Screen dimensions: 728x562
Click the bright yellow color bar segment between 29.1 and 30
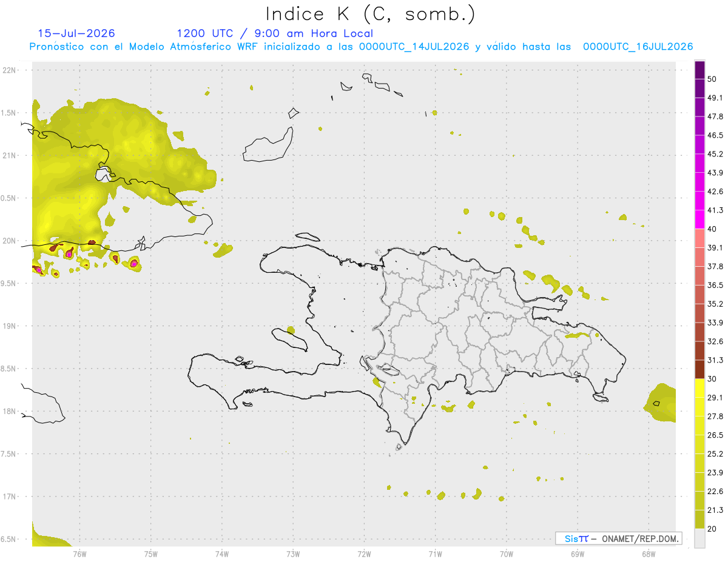click(x=699, y=388)
